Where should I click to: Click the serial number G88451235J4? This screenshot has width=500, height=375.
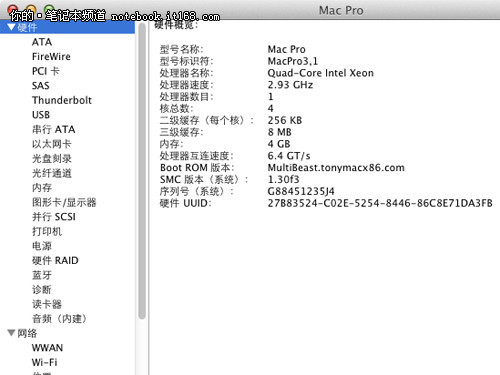click(301, 191)
